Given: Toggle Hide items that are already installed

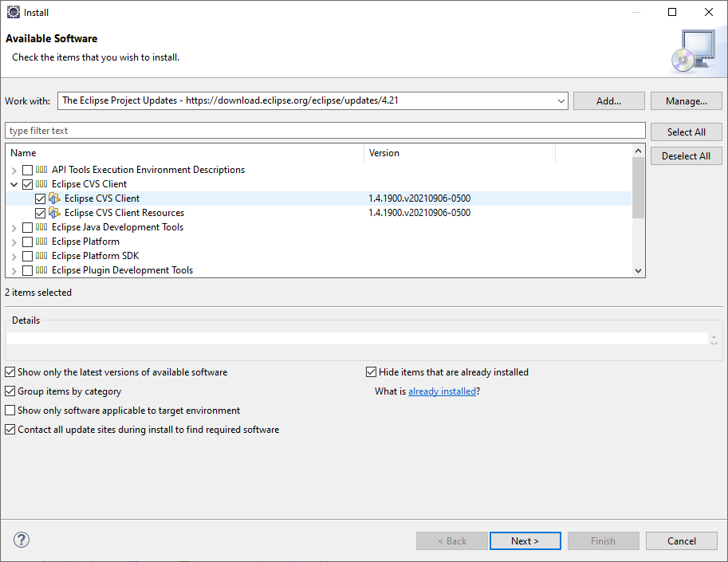Looking at the screenshot, I should (x=371, y=372).
